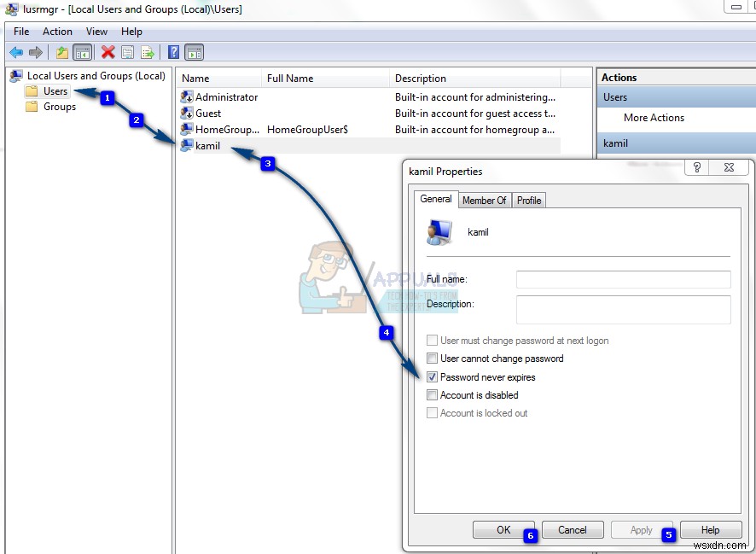Screen dimensions: 756x554
Task: Uncheck 'Password never expires'
Action: 432,376
